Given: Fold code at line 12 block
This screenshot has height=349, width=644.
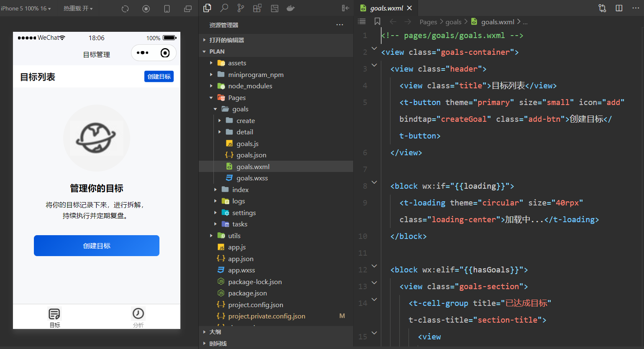Looking at the screenshot, I should click(374, 266).
